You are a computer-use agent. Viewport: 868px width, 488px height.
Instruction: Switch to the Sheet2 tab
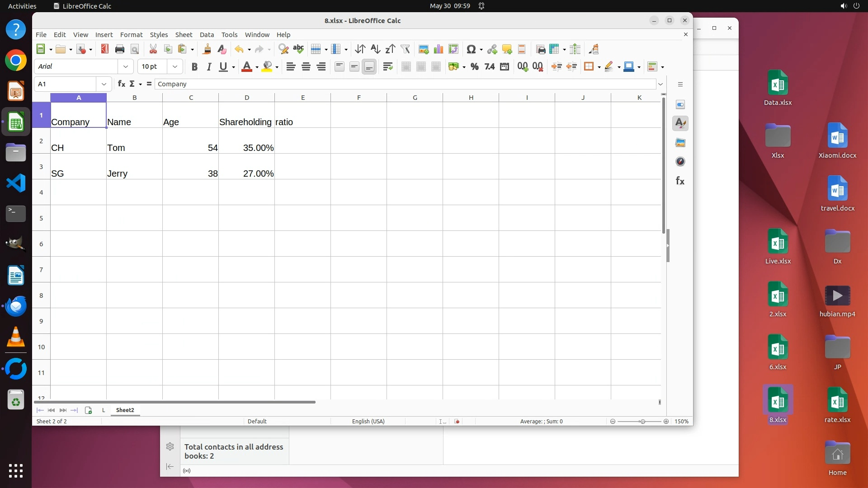[125, 410]
